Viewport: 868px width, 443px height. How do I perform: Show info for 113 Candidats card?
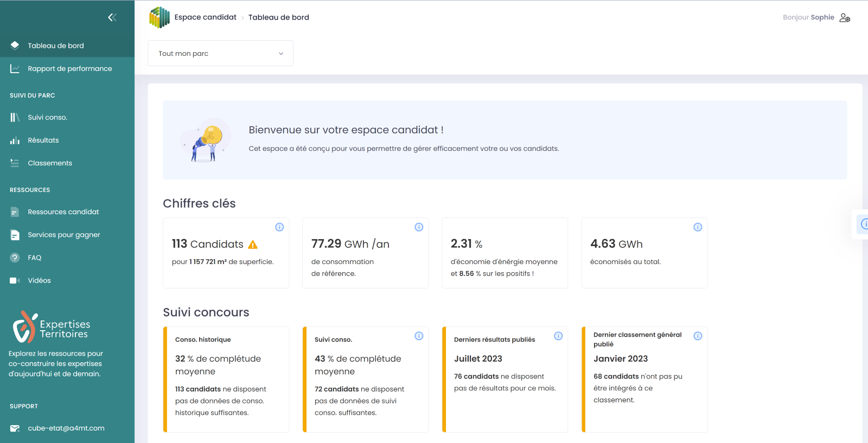279,227
